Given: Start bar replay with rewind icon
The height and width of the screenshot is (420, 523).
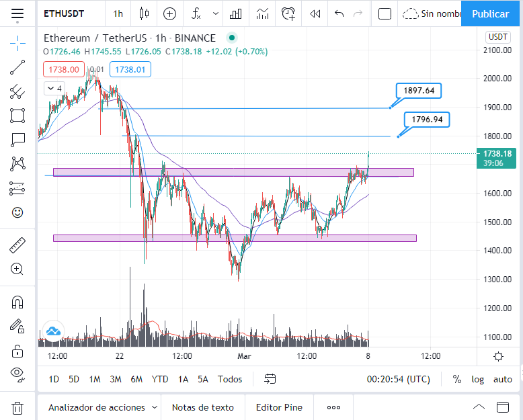Looking at the screenshot, I should pyautogui.click(x=315, y=13).
